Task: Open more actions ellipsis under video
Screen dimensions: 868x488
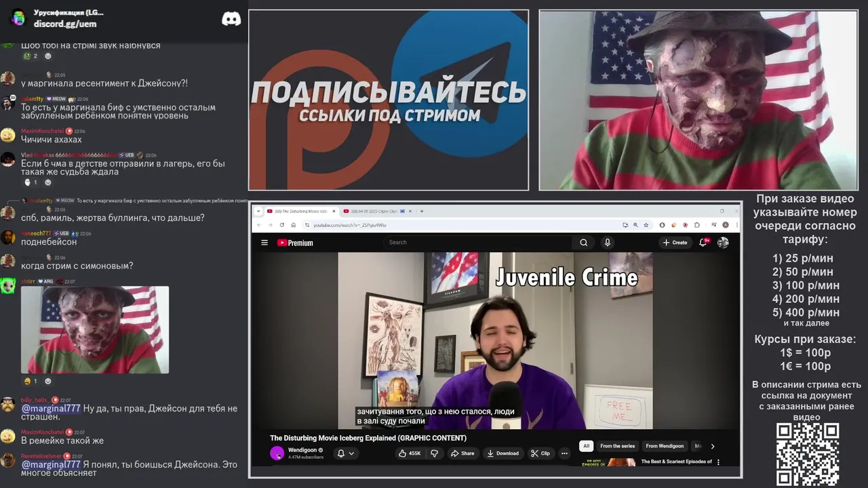Action: 564,453
